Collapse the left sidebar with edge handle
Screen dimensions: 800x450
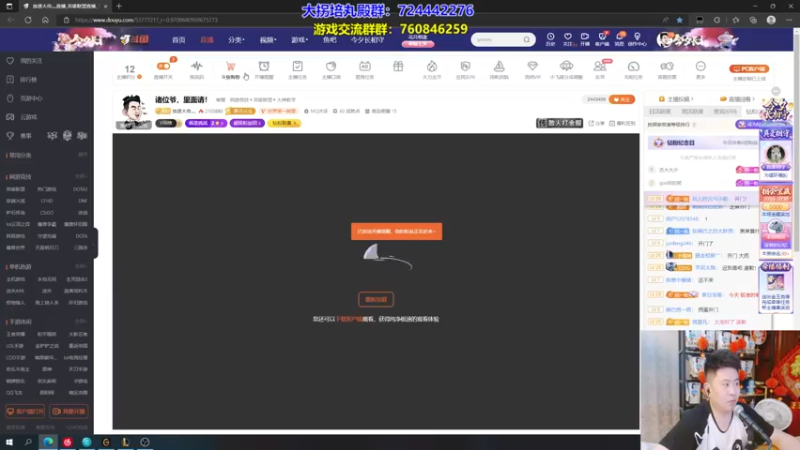tap(95, 242)
